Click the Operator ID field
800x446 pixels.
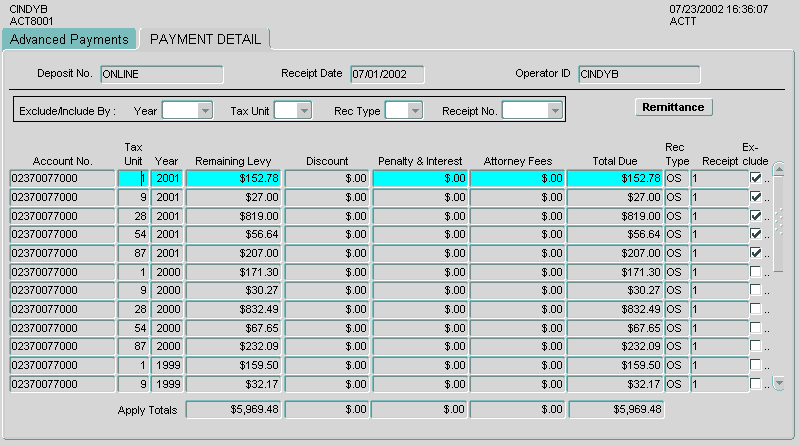pos(639,75)
